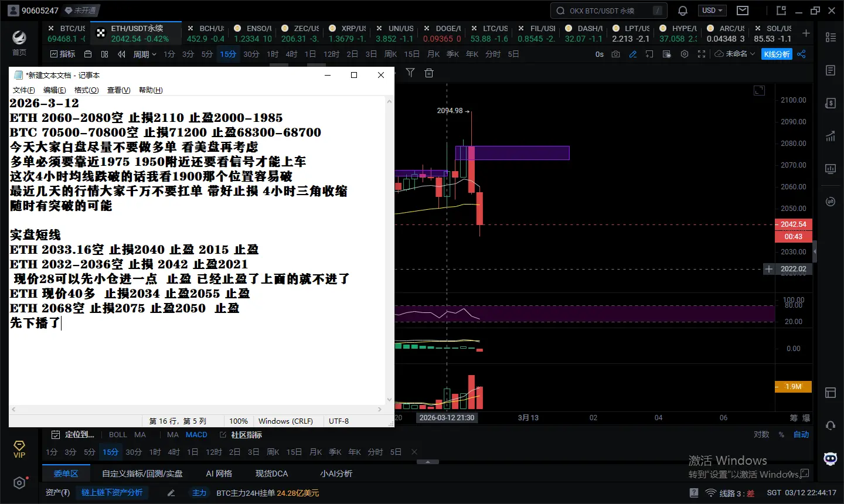The image size is (844, 504).
Task: Take a chart screenshot with camera icon
Action: [615, 54]
